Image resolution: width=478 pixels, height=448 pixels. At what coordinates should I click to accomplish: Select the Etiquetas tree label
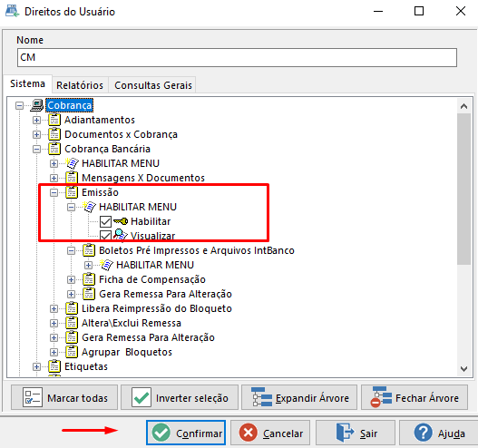86,366
